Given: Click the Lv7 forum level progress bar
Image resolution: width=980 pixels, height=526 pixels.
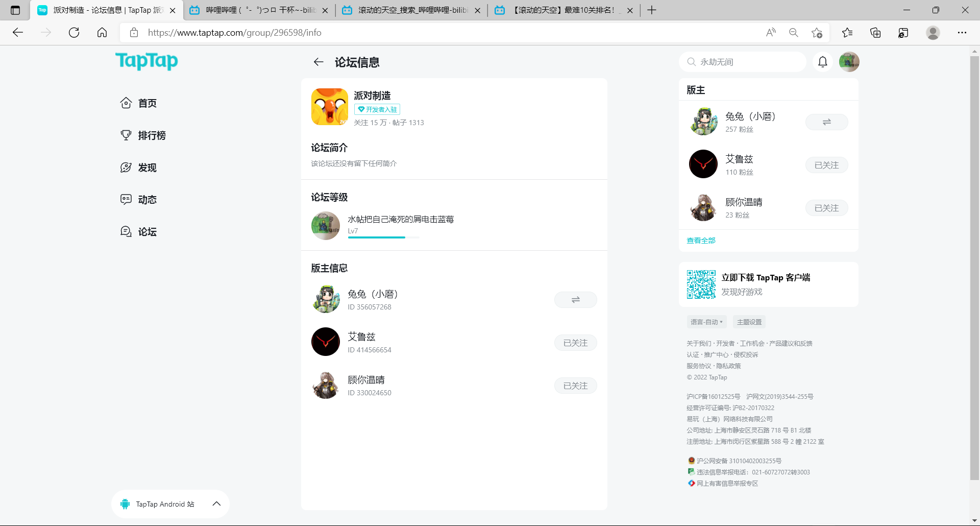Looking at the screenshot, I should pyautogui.click(x=383, y=237).
